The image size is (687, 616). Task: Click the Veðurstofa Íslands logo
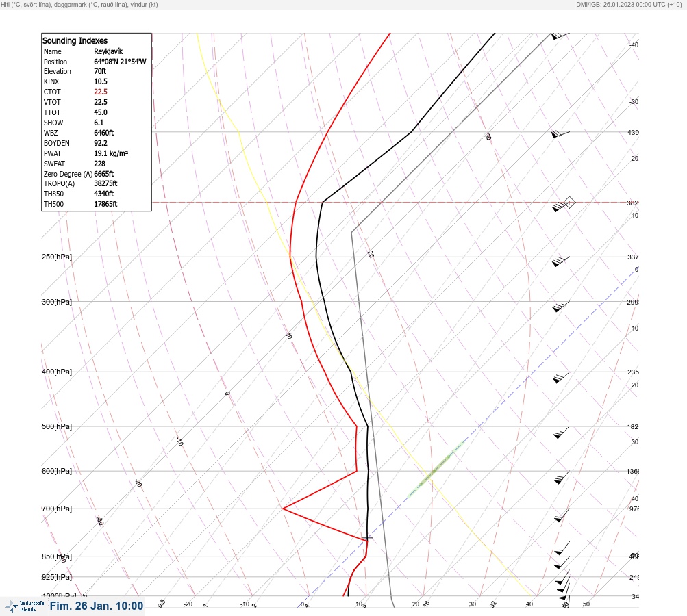pyautogui.click(x=25, y=606)
